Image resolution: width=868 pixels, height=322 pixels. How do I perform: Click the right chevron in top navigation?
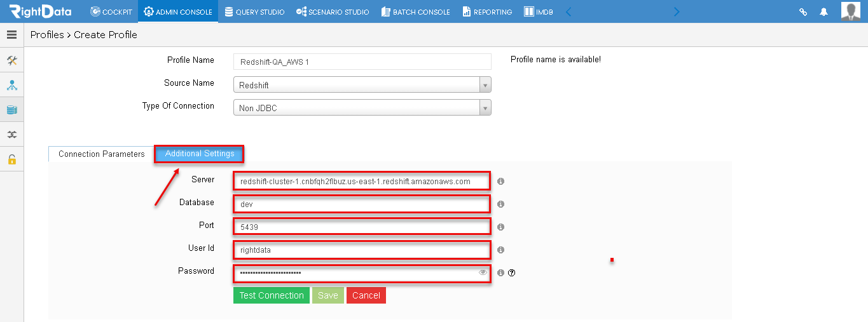pyautogui.click(x=676, y=11)
